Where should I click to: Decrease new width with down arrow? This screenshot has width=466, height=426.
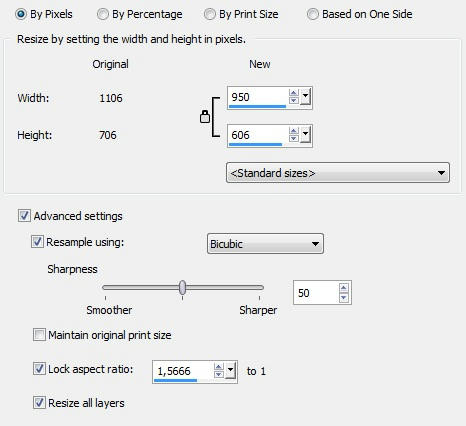point(294,100)
